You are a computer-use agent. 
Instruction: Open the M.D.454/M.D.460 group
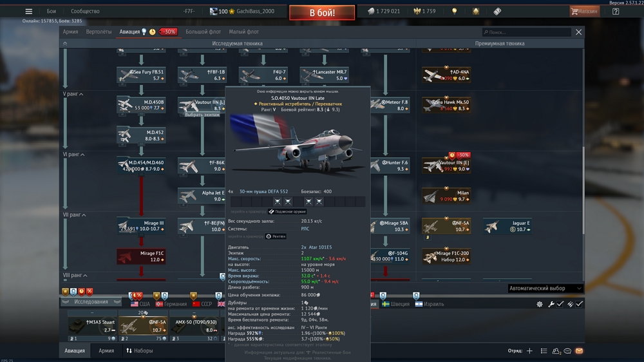(x=141, y=166)
